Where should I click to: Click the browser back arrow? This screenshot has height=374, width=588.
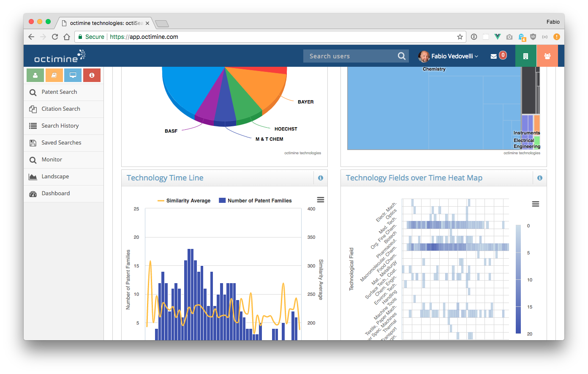tap(31, 37)
